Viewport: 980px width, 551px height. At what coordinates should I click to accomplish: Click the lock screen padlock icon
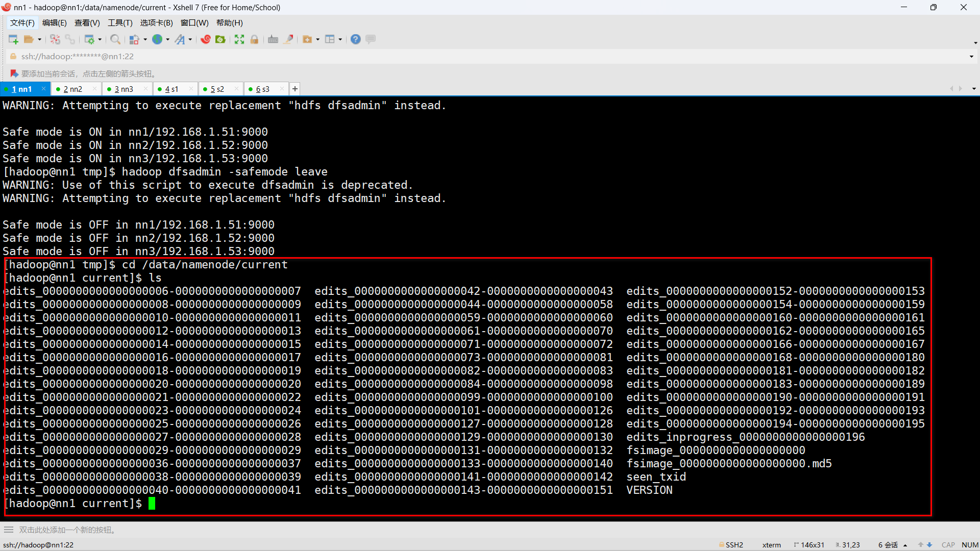point(254,39)
